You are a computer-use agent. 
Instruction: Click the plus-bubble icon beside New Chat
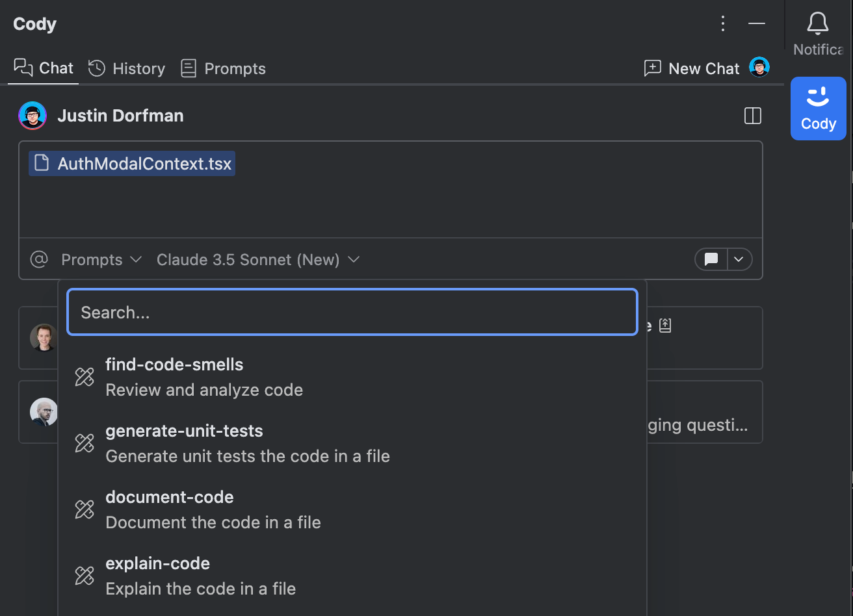[652, 68]
